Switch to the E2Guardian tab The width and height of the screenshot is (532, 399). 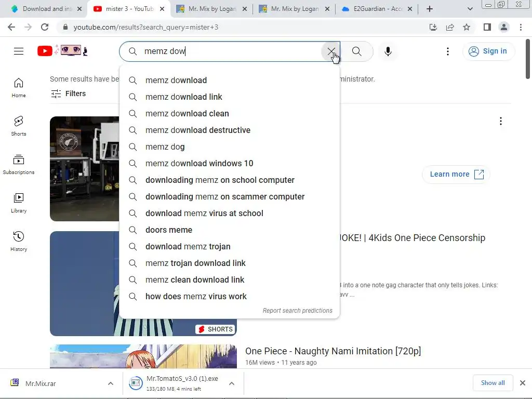click(x=377, y=9)
